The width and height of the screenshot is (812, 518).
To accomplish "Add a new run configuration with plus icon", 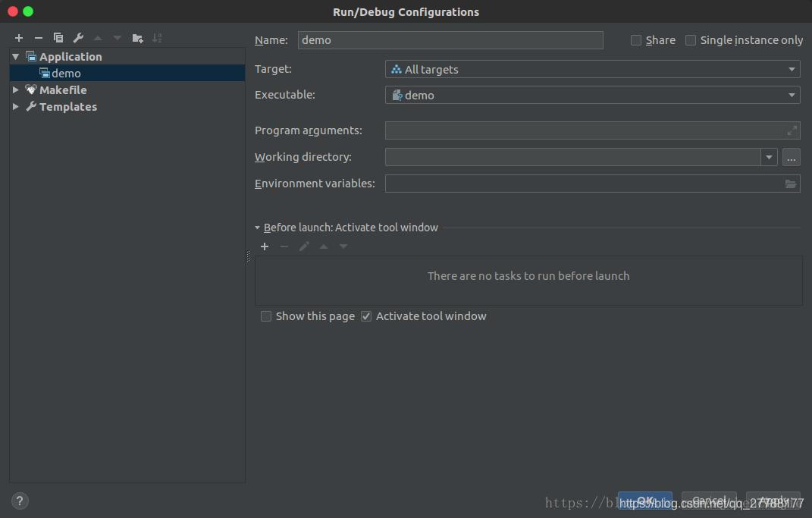I will pyautogui.click(x=19, y=38).
